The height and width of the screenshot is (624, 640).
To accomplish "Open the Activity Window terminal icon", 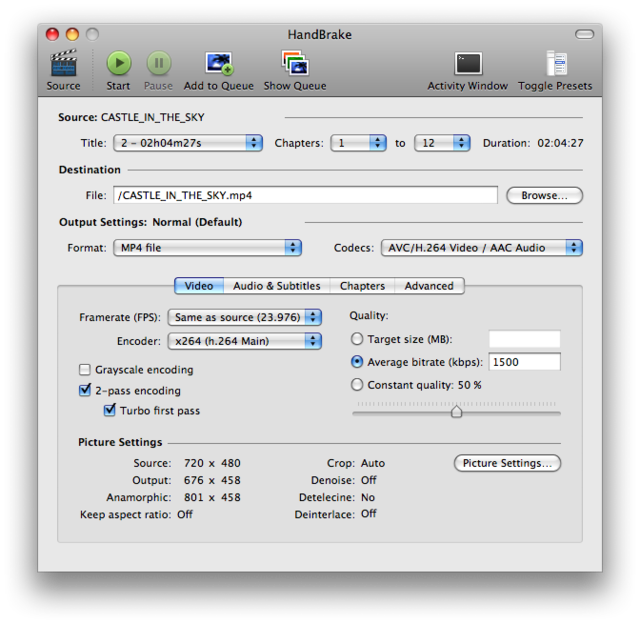I will pyautogui.click(x=467, y=65).
